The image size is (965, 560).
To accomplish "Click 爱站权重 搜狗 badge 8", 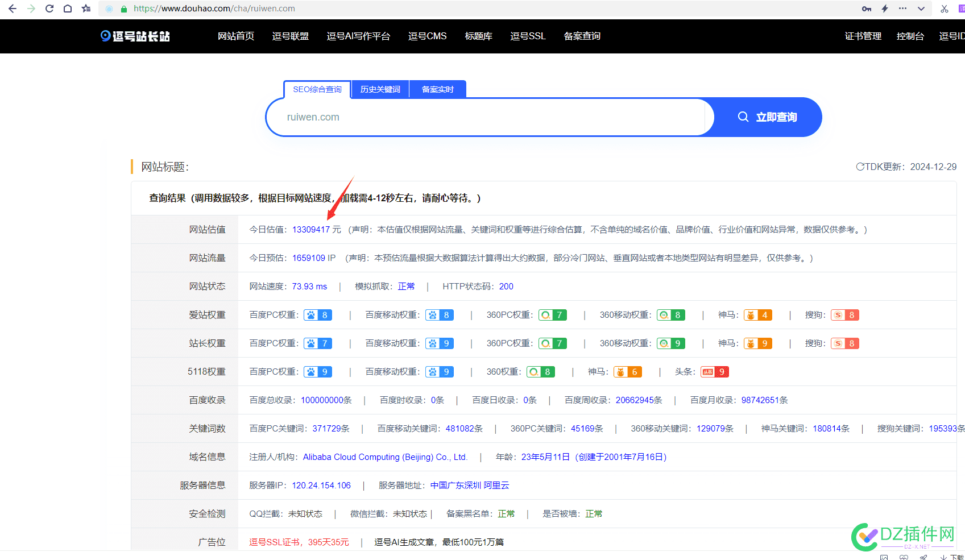I will pos(845,315).
